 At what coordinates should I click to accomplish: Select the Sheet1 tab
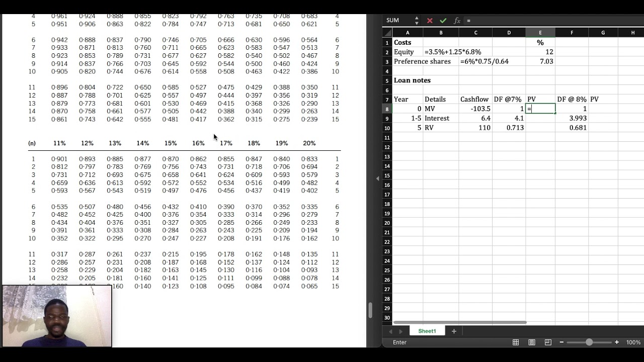(427, 331)
